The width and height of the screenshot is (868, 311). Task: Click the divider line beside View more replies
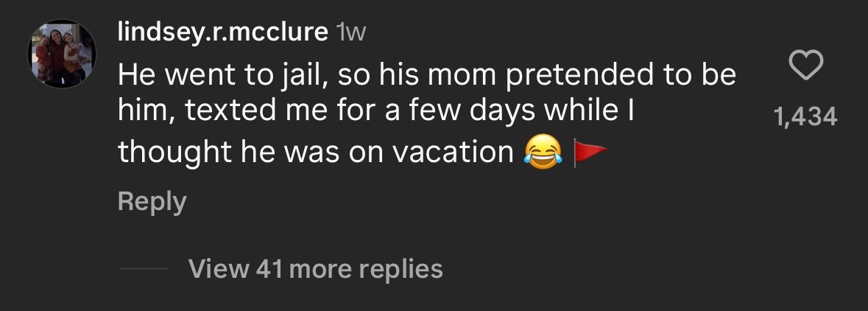point(144,269)
